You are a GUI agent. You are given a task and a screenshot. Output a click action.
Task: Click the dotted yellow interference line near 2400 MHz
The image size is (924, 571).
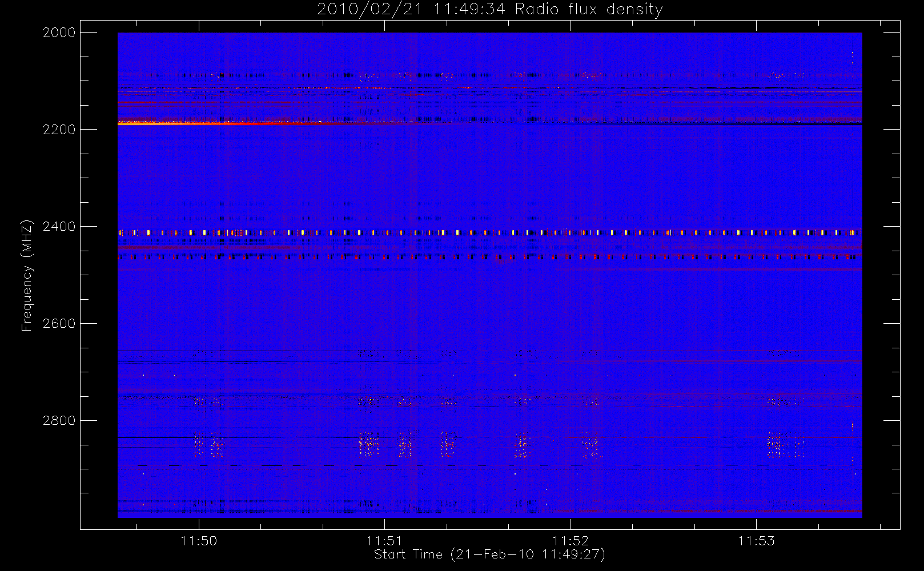(x=489, y=232)
